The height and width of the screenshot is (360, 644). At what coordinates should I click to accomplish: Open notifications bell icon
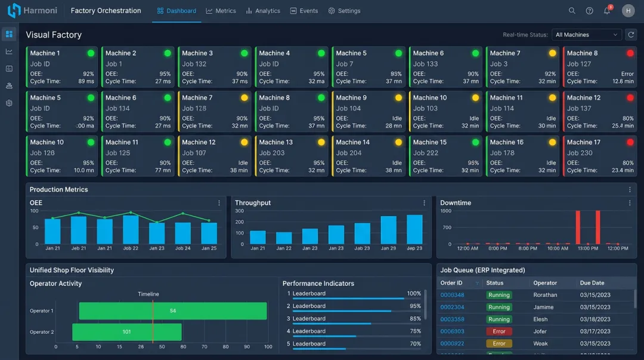tap(607, 11)
